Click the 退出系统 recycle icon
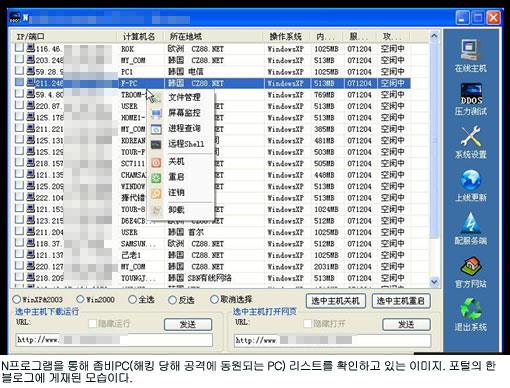This screenshot has height=388, width=510. tap(471, 315)
